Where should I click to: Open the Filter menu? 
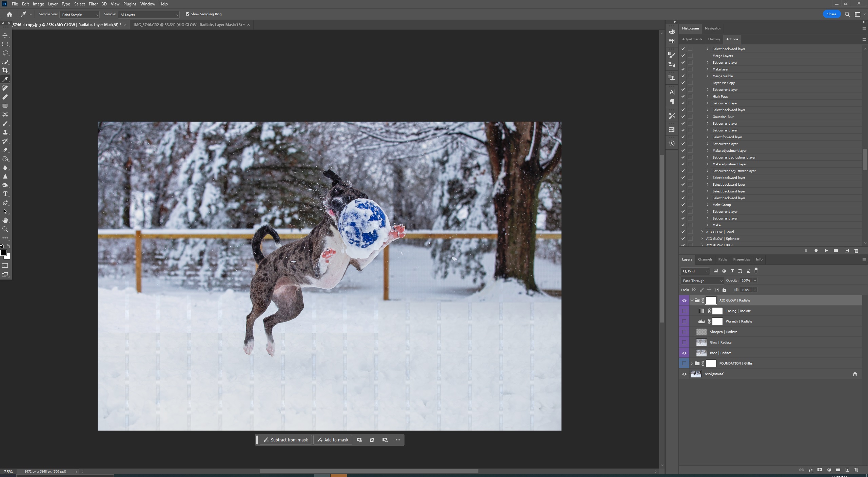[x=93, y=4]
